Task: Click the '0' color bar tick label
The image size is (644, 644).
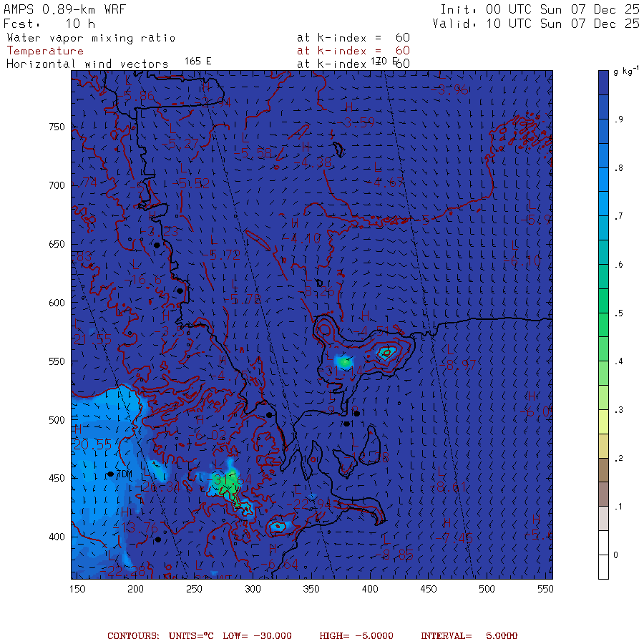Action: [615, 555]
